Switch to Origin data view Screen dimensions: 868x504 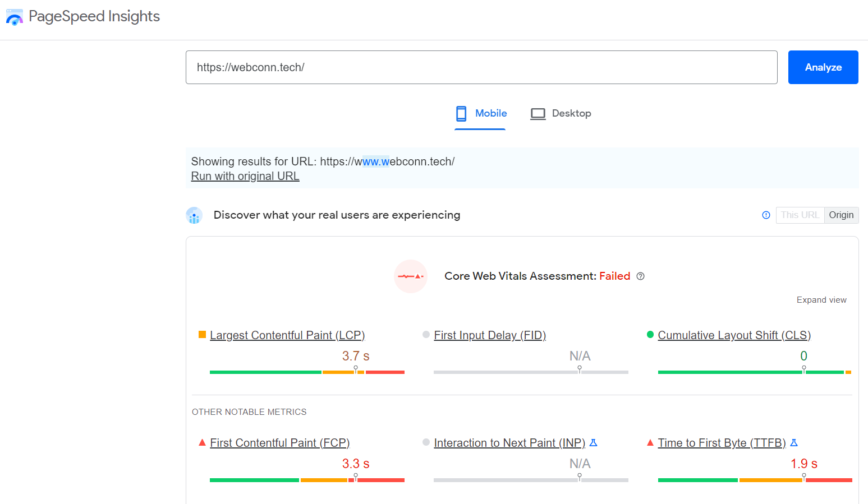click(841, 215)
